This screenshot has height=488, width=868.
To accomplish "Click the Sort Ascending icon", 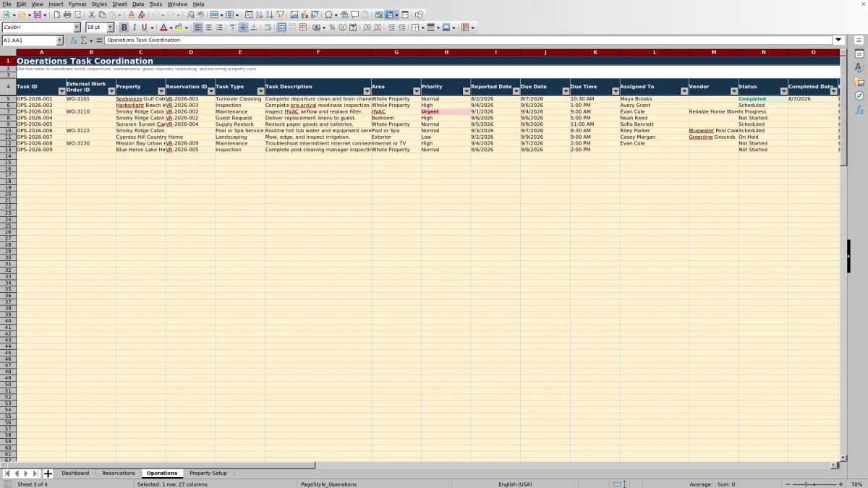I will coord(259,14).
